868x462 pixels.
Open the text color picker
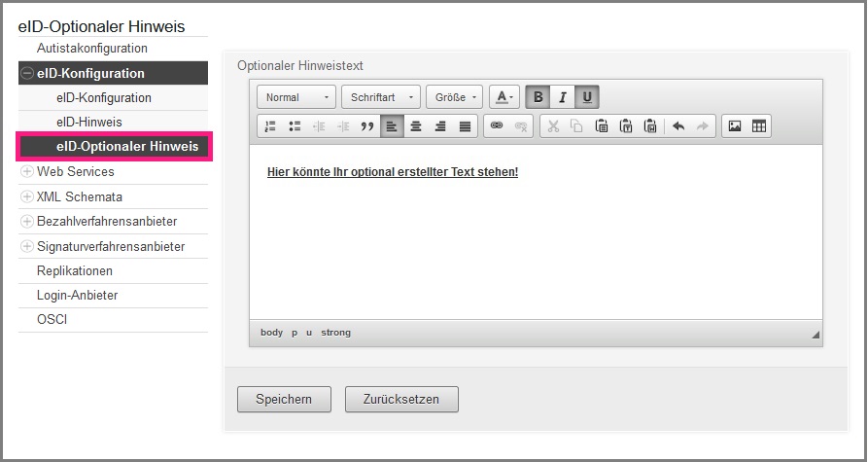pyautogui.click(x=503, y=97)
